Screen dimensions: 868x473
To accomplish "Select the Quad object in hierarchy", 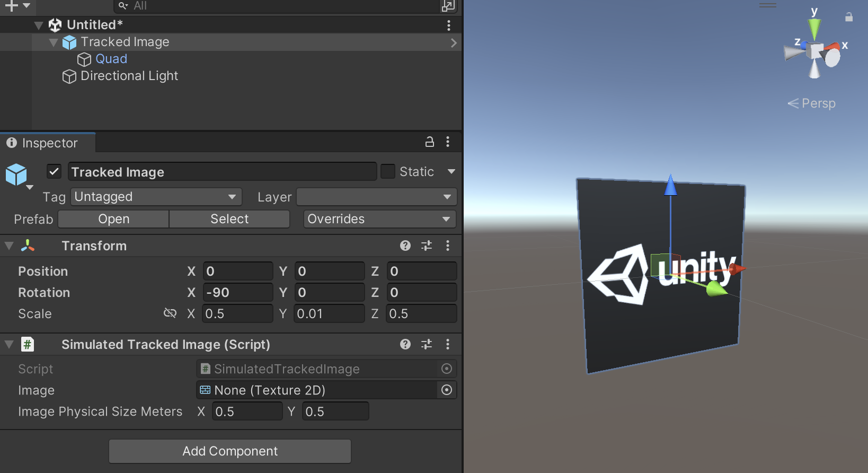I will click(111, 59).
